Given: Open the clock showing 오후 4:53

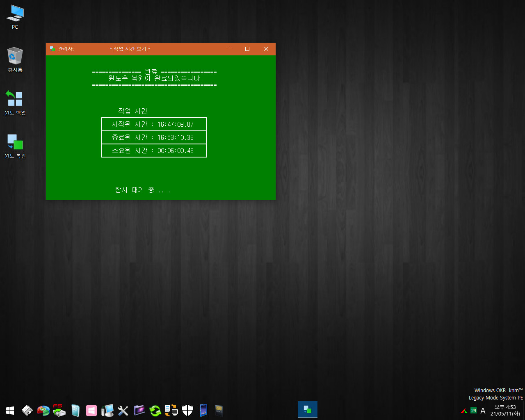Looking at the screenshot, I should tap(505, 410).
